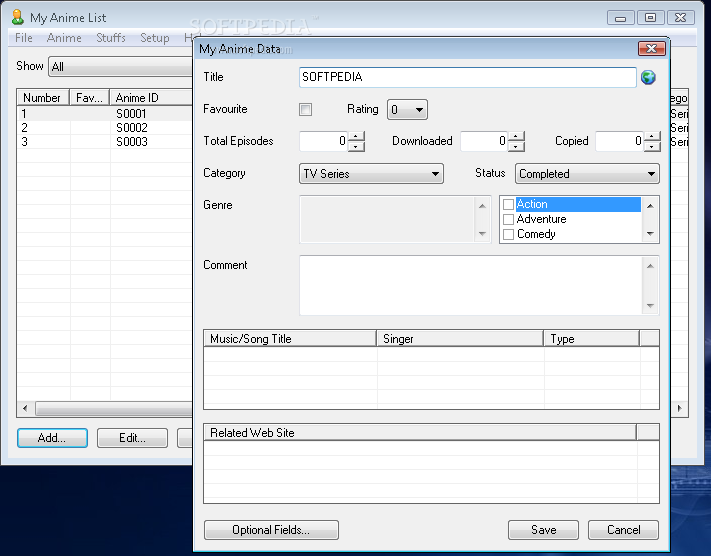Click Comment box scroll up arrow
This screenshot has height=556, width=711.
tap(650, 266)
